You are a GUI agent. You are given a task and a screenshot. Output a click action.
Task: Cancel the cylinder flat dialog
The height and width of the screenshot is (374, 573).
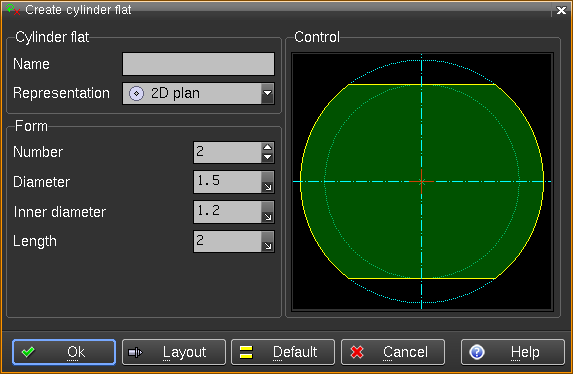(393, 352)
